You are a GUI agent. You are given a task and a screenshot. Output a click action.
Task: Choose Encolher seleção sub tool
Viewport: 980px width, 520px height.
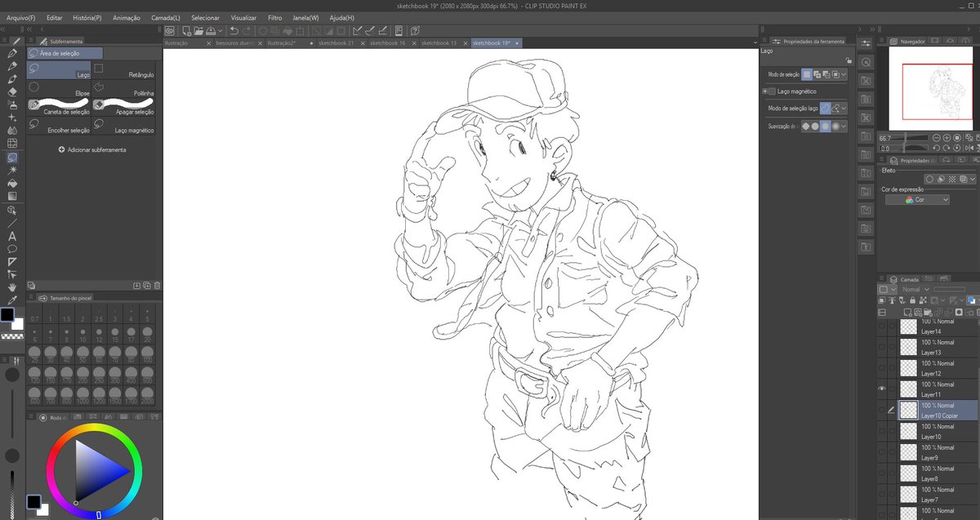pyautogui.click(x=59, y=126)
